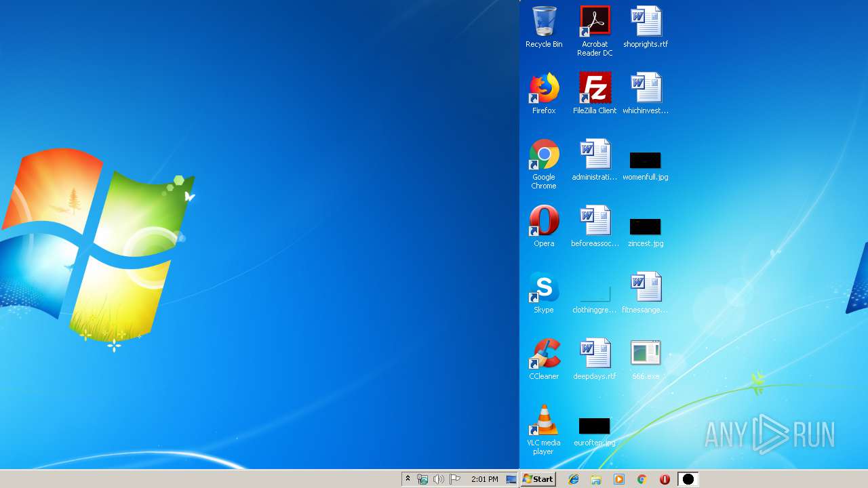Open the volume speaker tray icon
The image size is (868, 488).
pyautogui.click(x=439, y=479)
